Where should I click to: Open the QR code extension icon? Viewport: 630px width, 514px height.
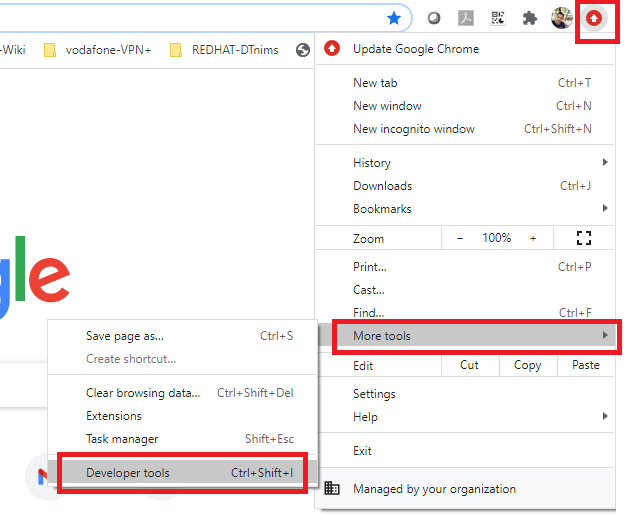coord(498,18)
